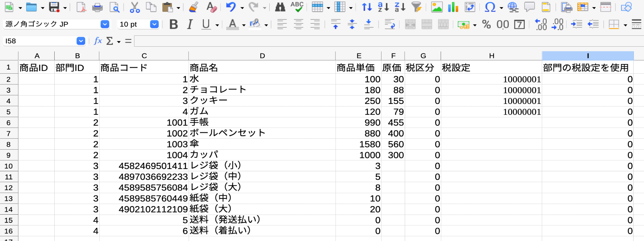Click the Print icon
This screenshot has height=241, width=644.
click(x=97, y=7)
